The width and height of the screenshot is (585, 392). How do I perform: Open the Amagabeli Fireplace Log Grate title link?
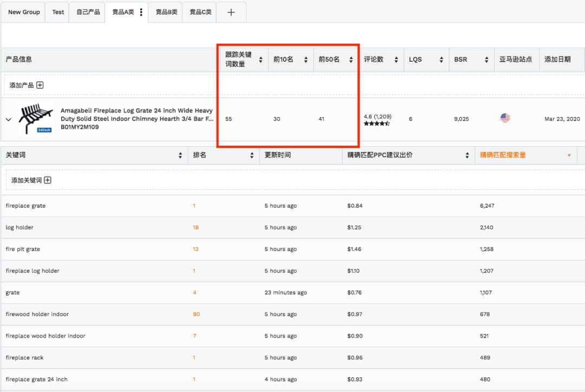(136, 115)
